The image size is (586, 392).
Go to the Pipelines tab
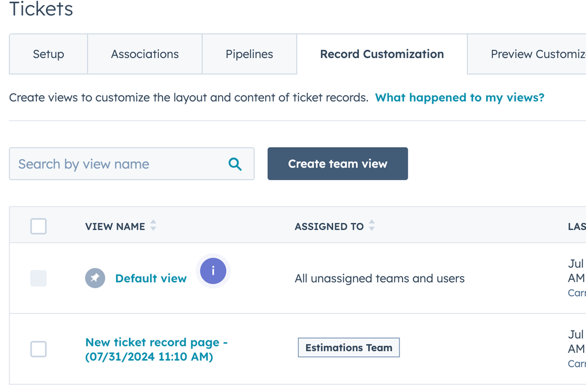(249, 54)
